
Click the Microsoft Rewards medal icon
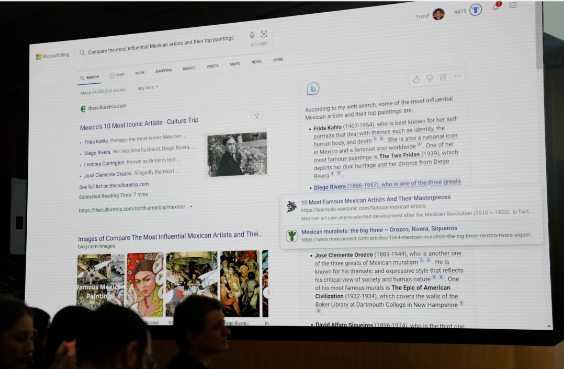coord(476,10)
